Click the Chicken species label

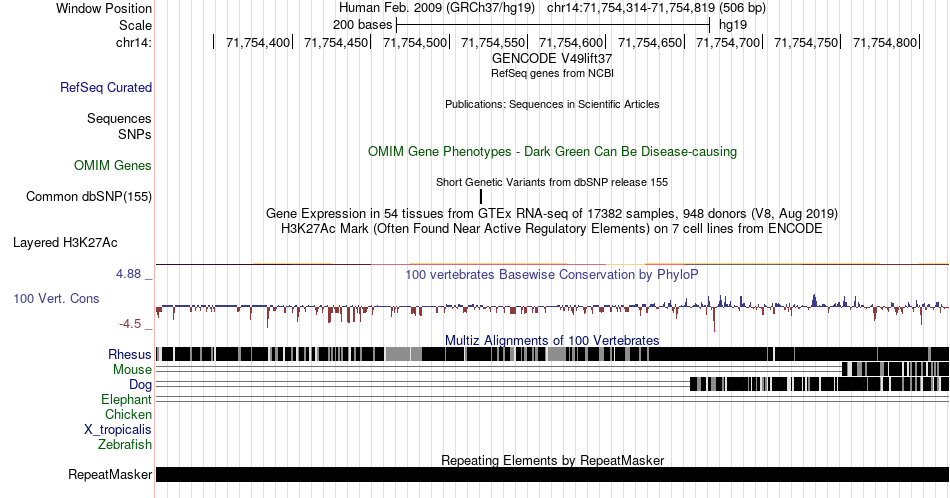point(128,414)
